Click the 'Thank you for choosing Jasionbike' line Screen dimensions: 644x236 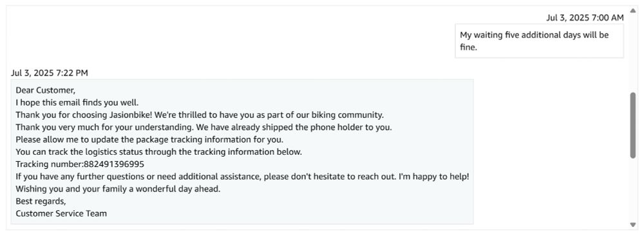tap(200, 115)
